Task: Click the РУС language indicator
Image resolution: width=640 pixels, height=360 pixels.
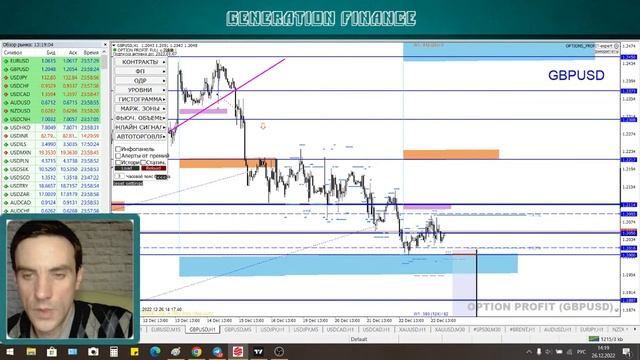Action: pos(581,352)
